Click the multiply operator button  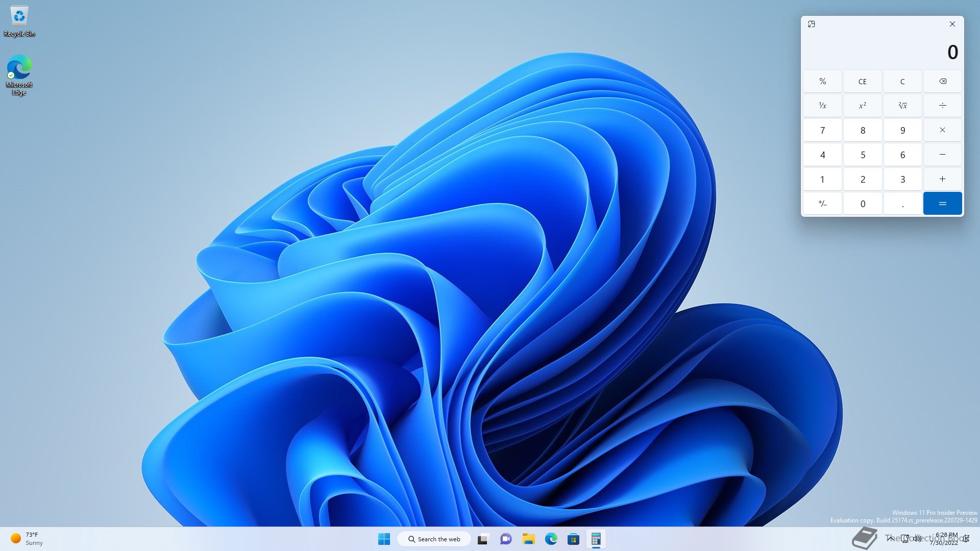(x=942, y=130)
